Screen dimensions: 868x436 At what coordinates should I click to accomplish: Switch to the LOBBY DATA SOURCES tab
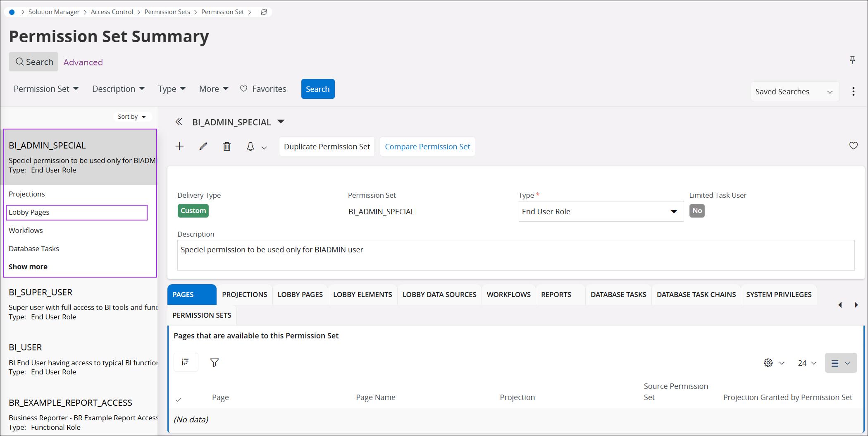click(x=439, y=295)
